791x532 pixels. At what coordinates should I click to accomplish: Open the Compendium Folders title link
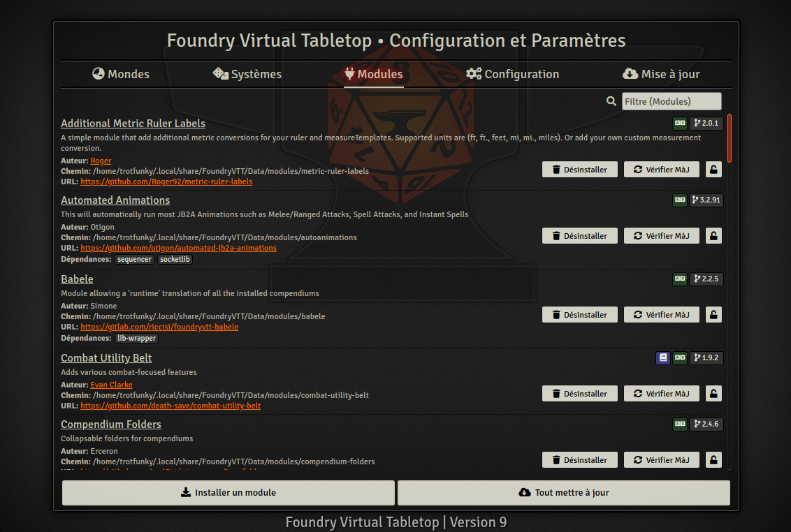[111, 424]
